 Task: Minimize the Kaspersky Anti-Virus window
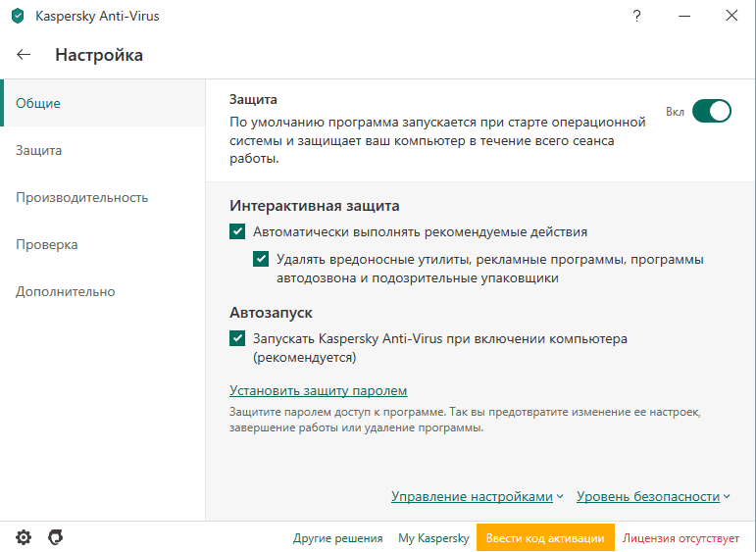point(683,16)
